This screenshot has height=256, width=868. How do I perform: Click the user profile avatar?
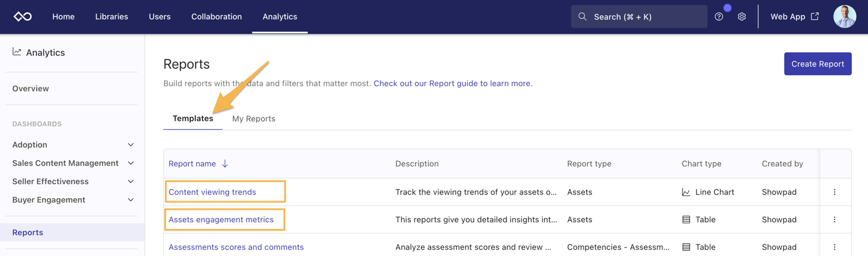click(844, 17)
